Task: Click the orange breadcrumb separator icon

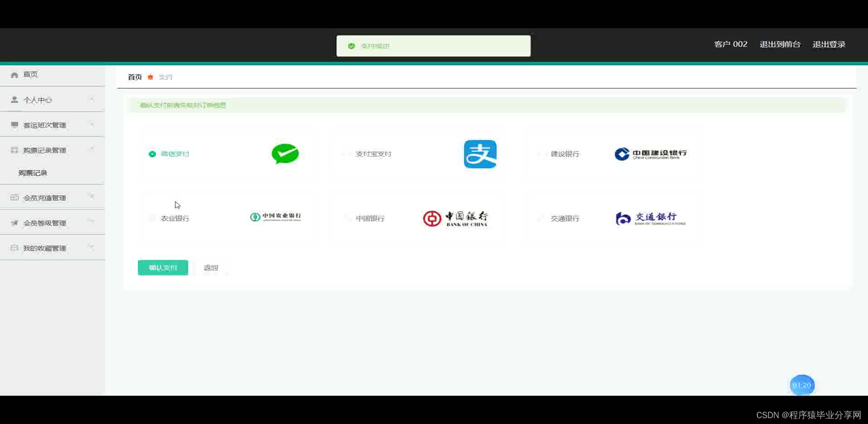Action: tap(151, 77)
